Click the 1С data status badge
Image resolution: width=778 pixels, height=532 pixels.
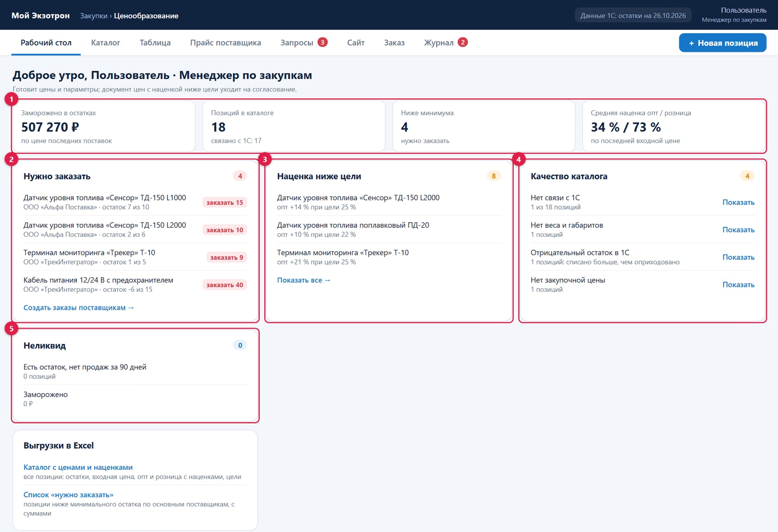(x=633, y=16)
